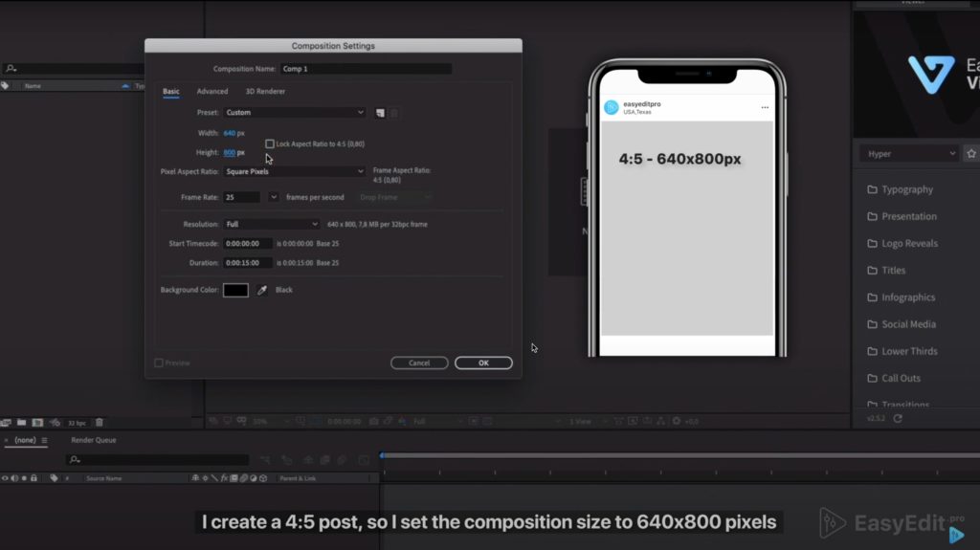Click the black Background Color swatch

click(x=235, y=290)
